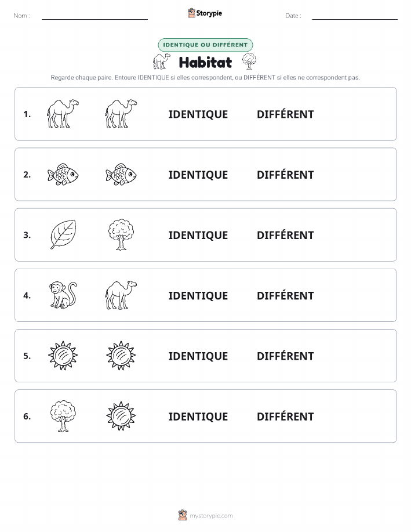Click the camel next to the monkey
This screenshot has height=532, width=411.
click(121, 295)
